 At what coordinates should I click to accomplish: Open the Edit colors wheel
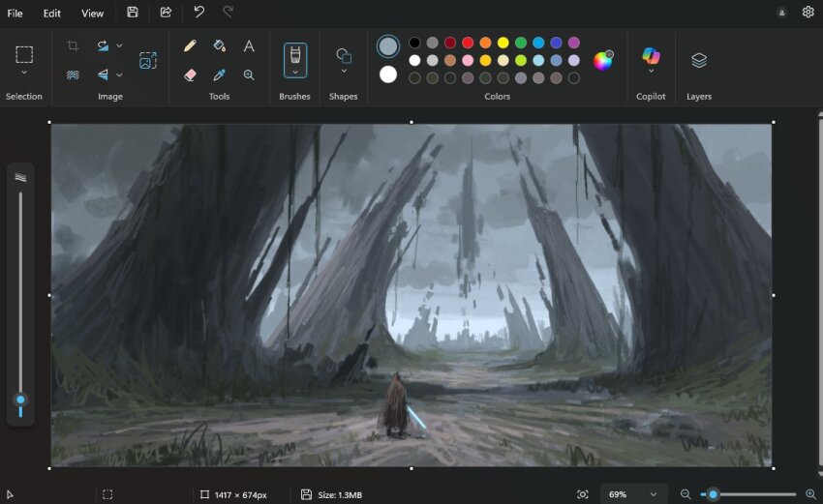pos(602,61)
